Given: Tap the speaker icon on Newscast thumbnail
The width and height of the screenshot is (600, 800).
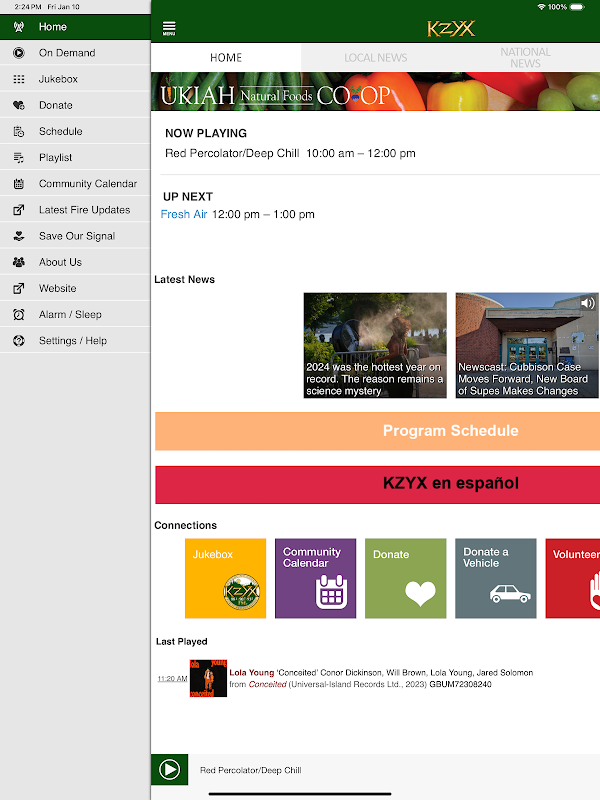Looking at the screenshot, I should 588,303.
